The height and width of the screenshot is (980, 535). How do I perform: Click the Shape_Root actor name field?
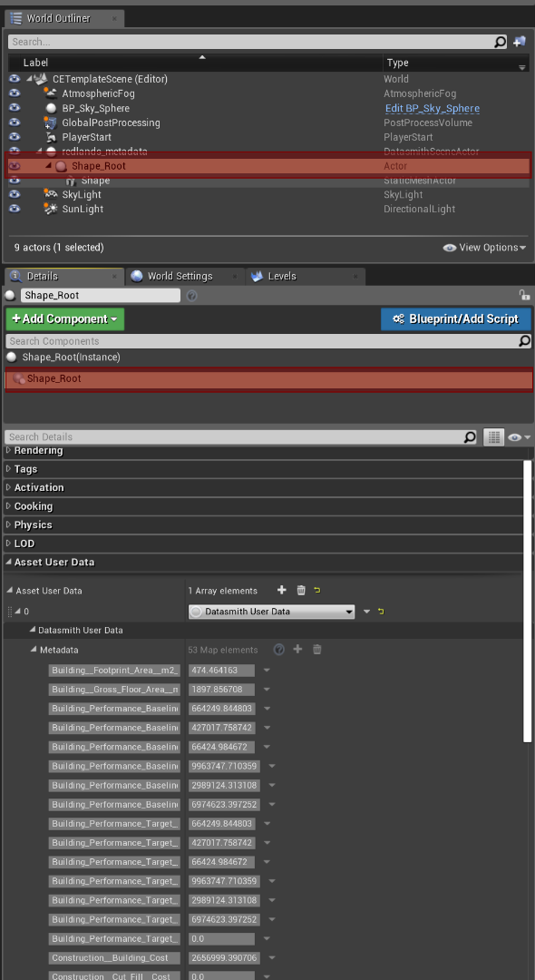101,296
